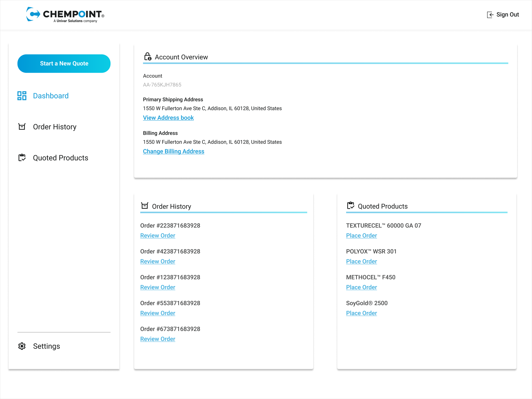Click the Account Overview heading
532x399 pixels.
(x=181, y=57)
